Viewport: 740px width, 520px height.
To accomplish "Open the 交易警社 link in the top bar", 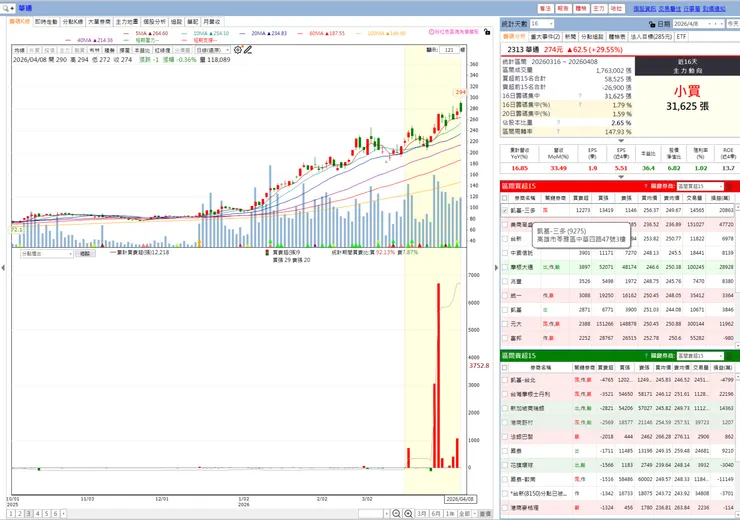I will tap(669, 8).
